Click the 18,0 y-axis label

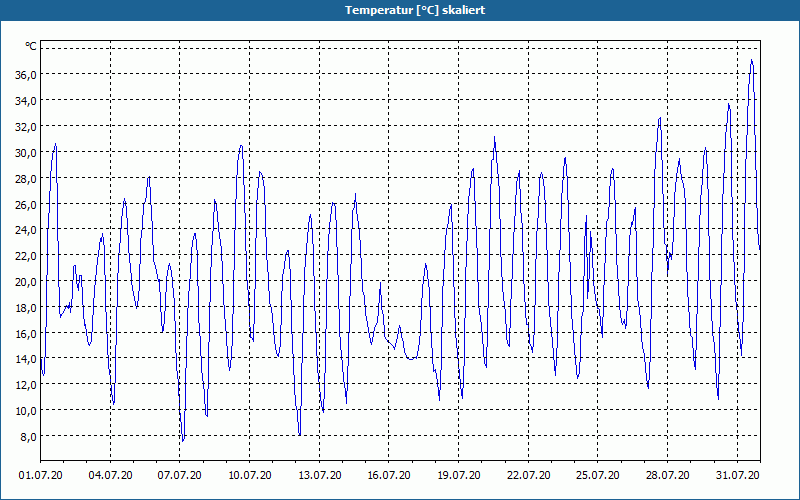[25, 308]
